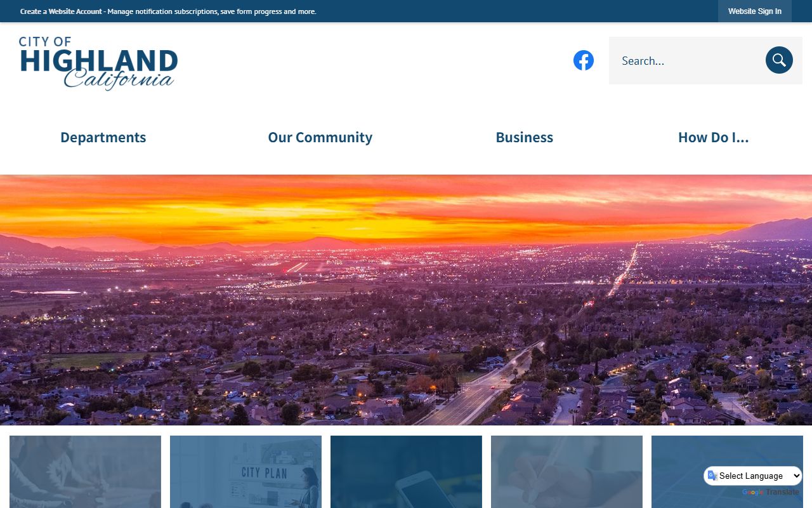Open the Business menu
This screenshot has width=812, height=508.
click(x=524, y=137)
